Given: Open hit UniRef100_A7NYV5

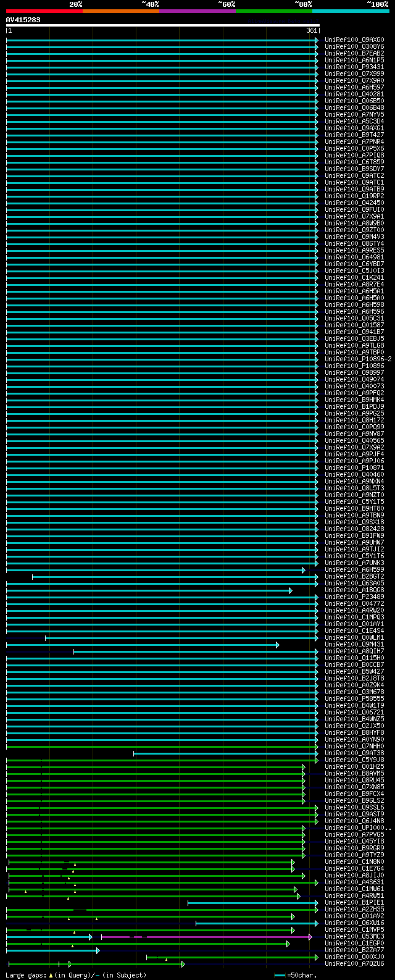Looking at the screenshot, I should (354, 114).
